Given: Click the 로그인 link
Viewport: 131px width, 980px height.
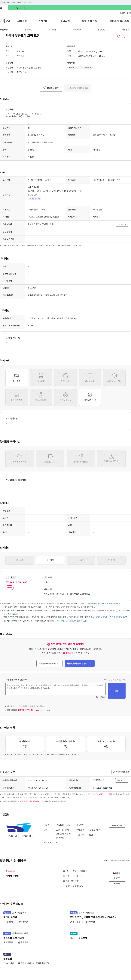Looking at the screenshot, I should tap(122, 13).
